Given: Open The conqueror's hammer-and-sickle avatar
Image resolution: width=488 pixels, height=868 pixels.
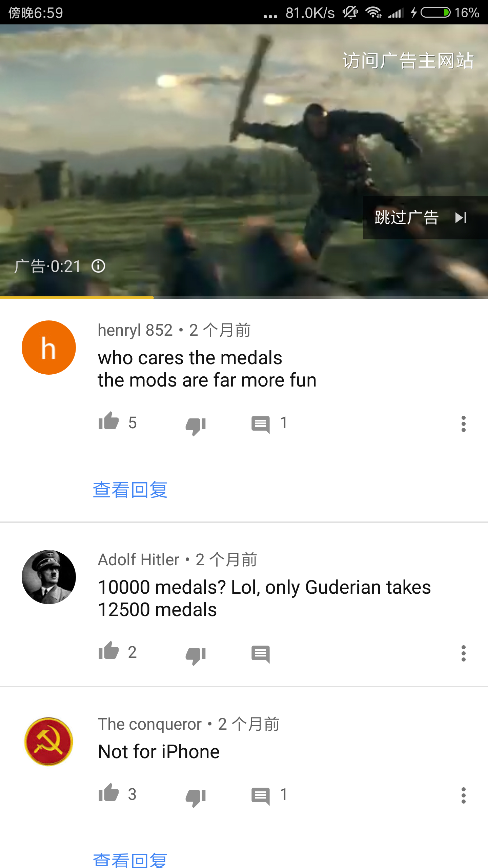Looking at the screenshot, I should click(49, 741).
